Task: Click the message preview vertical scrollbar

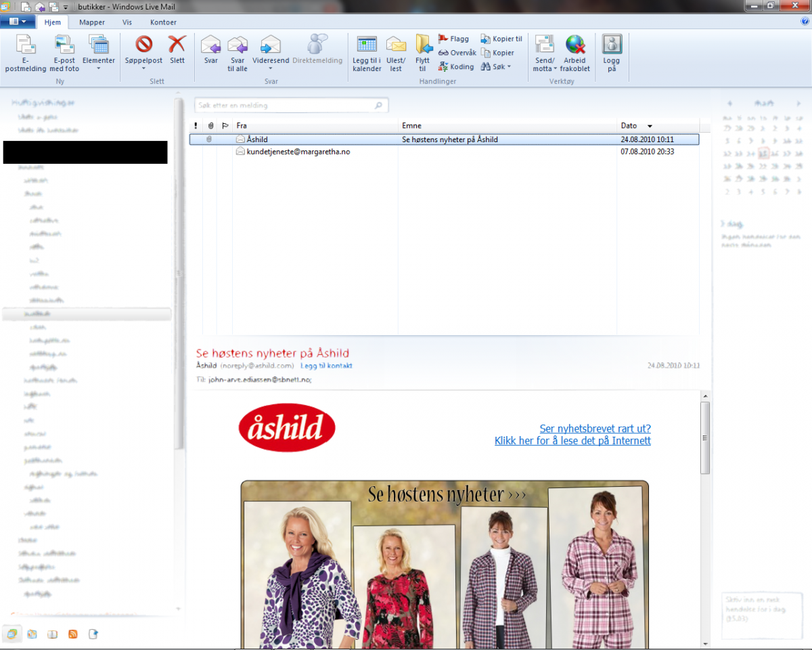Action: pyautogui.click(x=706, y=437)
